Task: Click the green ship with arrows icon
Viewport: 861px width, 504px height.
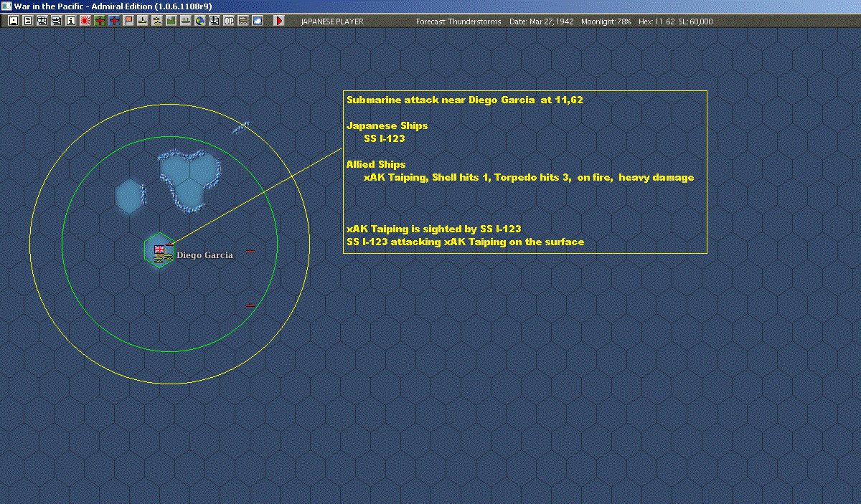Action: point(186,21)
